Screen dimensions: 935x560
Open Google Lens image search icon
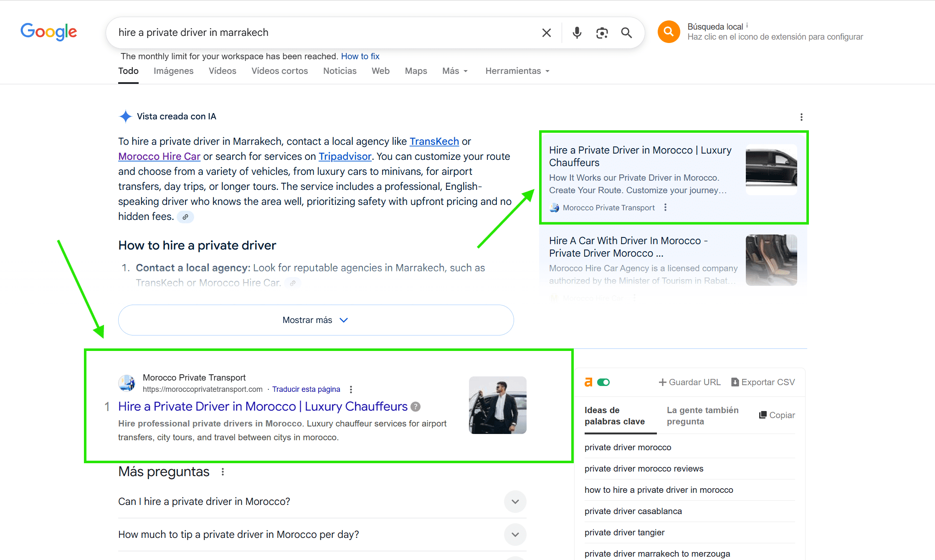[602, 33]
